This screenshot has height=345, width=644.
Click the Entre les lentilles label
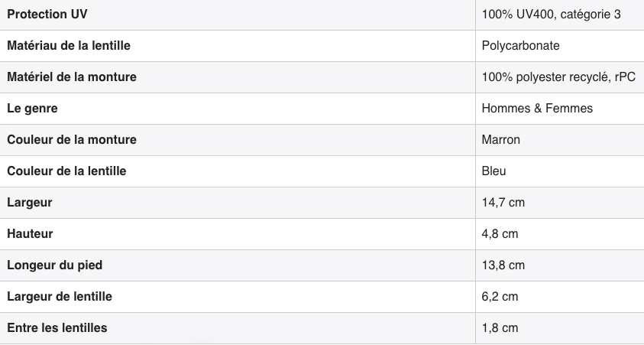click(x=57, y=328)
